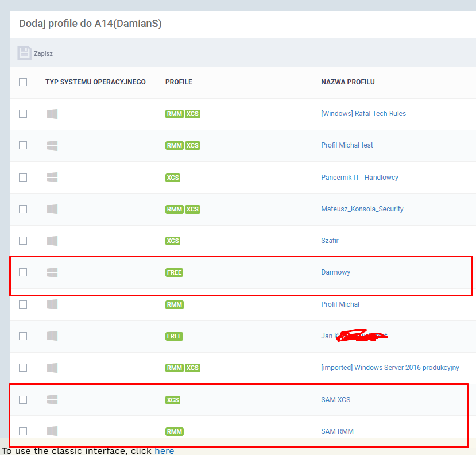Click the Windows icon in Darmowy row
This screenshot has height=455, width=476.
pyautogui.click(x=52, y=272)
